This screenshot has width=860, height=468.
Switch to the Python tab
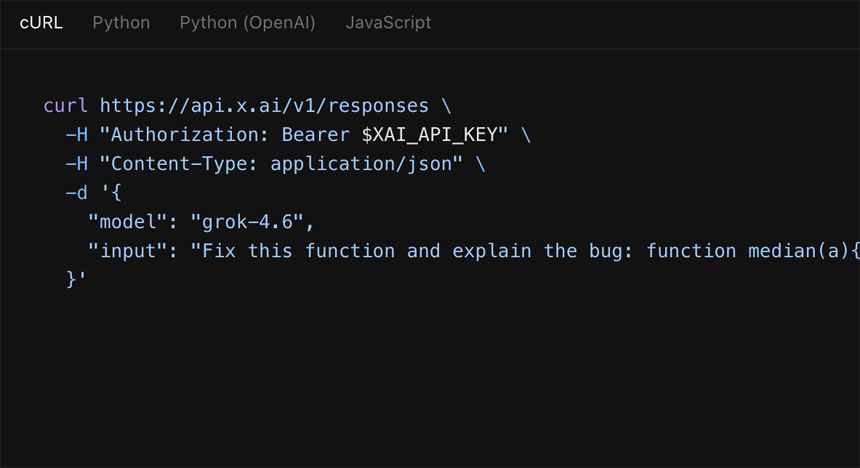click(121, 22)
